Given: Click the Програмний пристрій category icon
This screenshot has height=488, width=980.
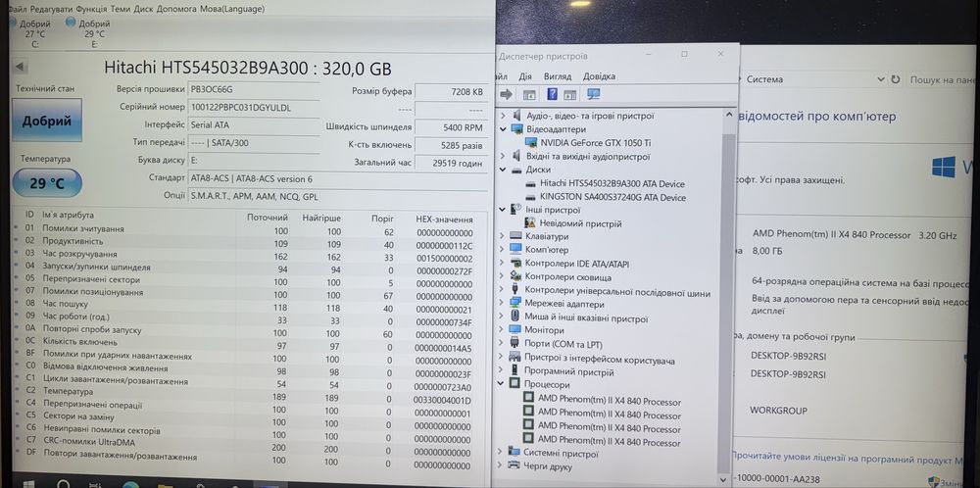Looking at the screenshot, I should [x=515, y=370].
